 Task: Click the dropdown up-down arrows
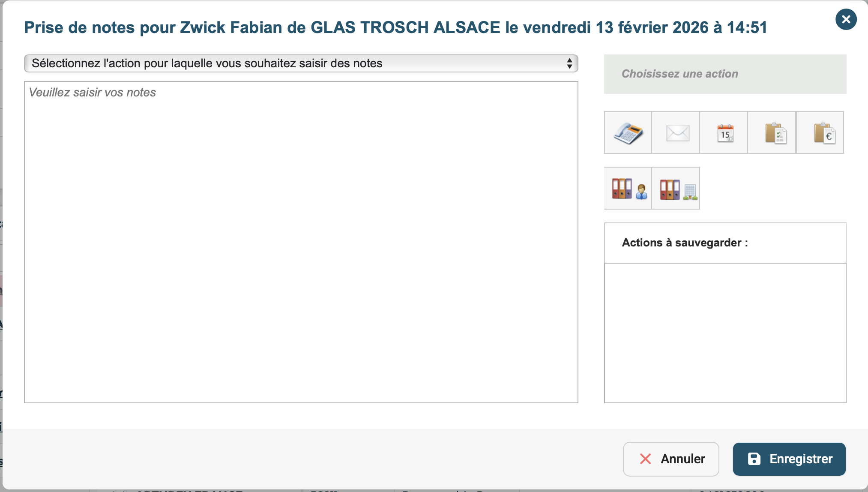(569, 63)
